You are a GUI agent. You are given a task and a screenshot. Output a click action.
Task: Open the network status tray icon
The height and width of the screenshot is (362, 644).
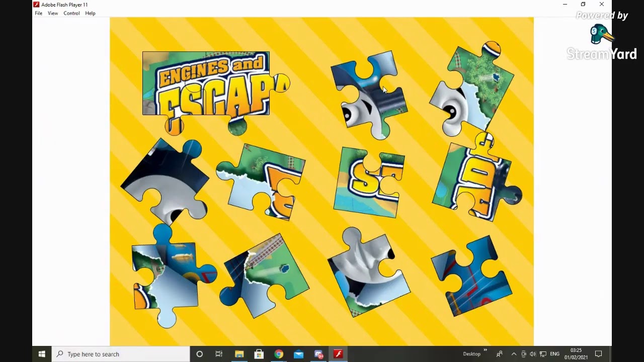coord(543,354)
